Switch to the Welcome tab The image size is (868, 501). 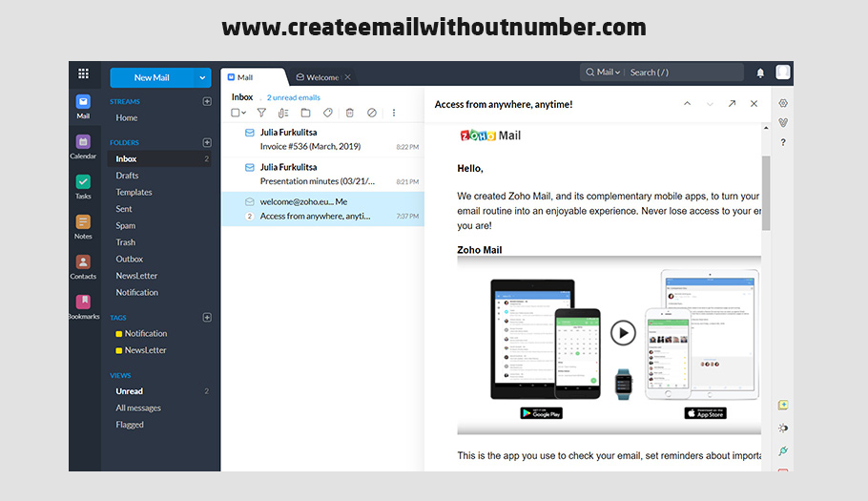[318, 77]
